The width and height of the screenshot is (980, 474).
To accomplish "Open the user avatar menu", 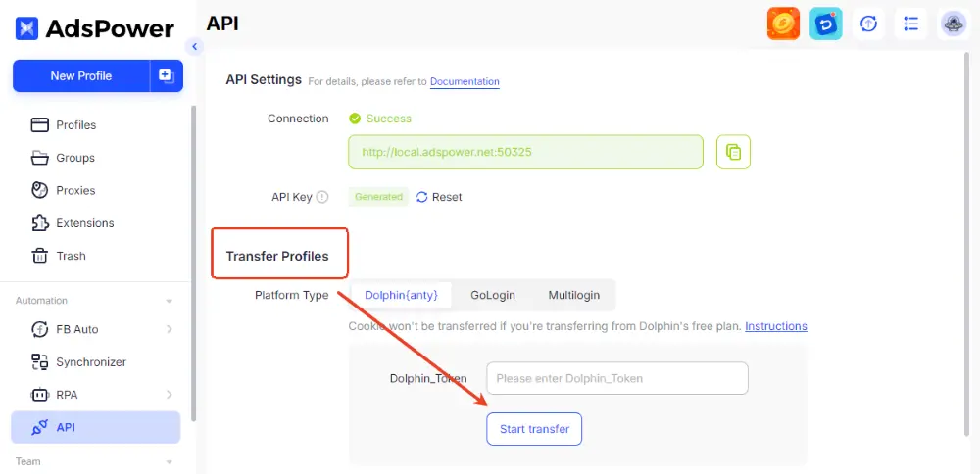I will tap(954, 24).
